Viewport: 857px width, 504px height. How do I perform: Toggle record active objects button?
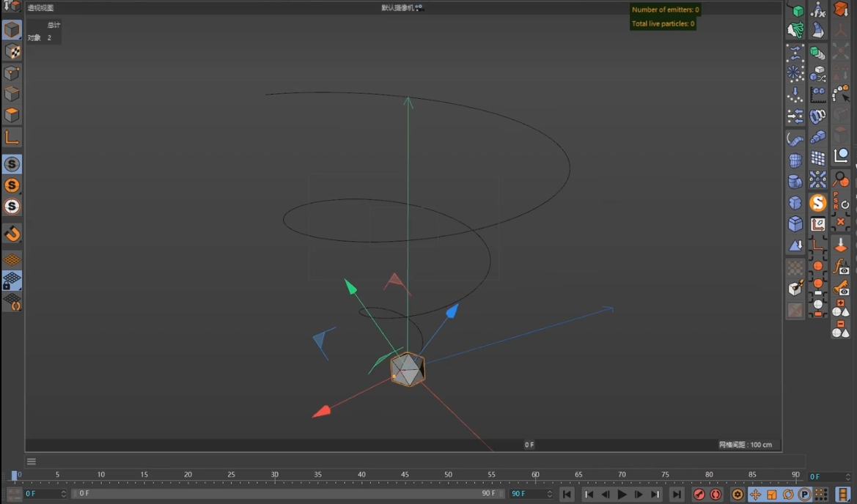(x=699, y=494)
